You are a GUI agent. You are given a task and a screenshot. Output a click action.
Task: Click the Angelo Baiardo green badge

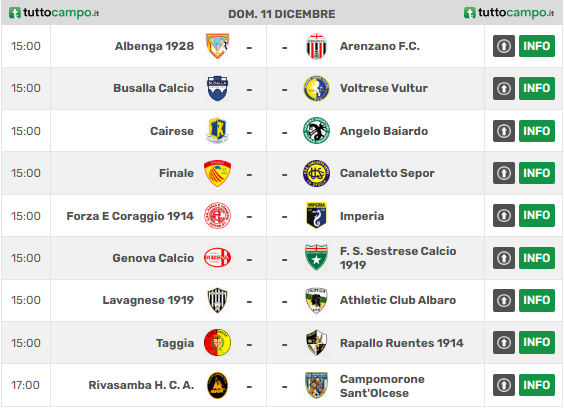(x=316, y=131)
